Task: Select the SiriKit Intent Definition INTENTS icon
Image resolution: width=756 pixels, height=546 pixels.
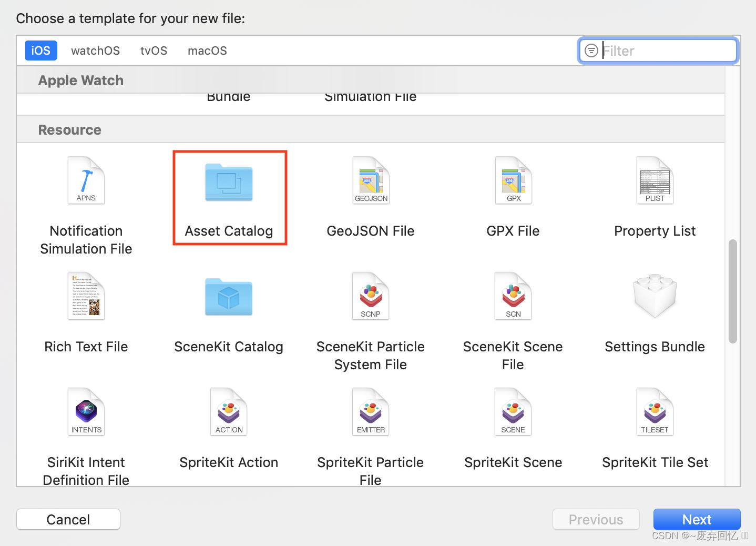Action: click(x=86, y=412)
